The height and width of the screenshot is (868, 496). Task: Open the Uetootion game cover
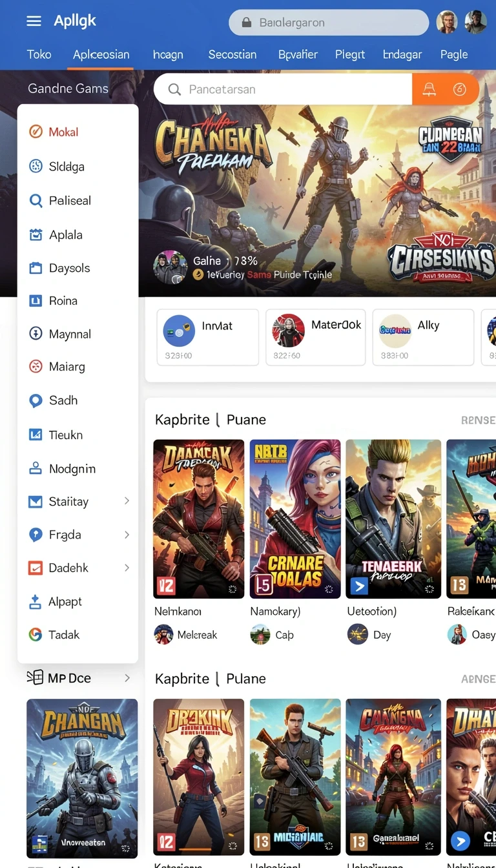coord(393,519)
